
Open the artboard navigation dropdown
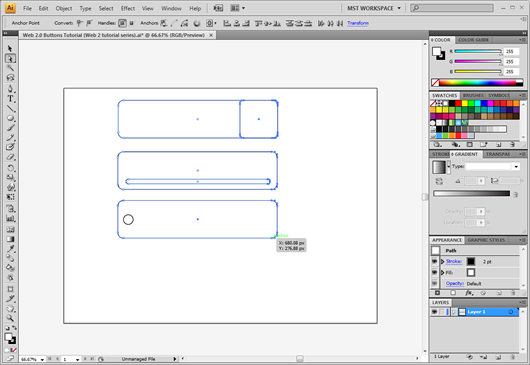[x=77, y=360]
